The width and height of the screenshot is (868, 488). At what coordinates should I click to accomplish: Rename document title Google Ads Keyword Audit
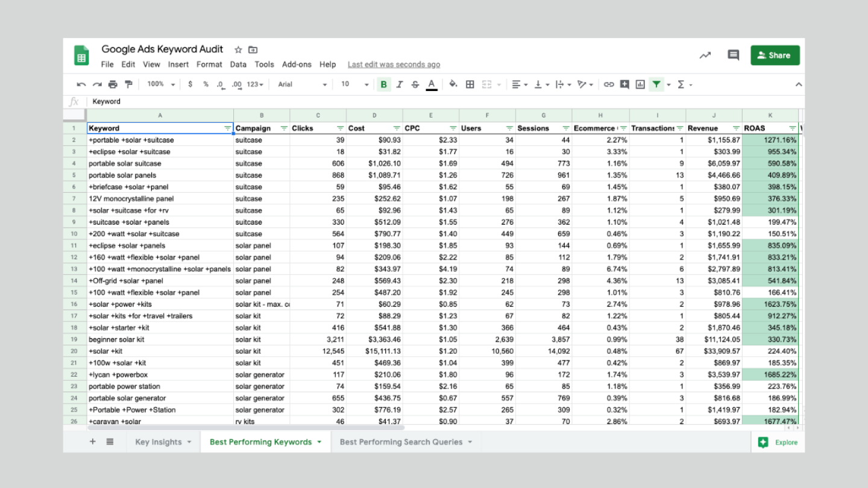(162, 49)
